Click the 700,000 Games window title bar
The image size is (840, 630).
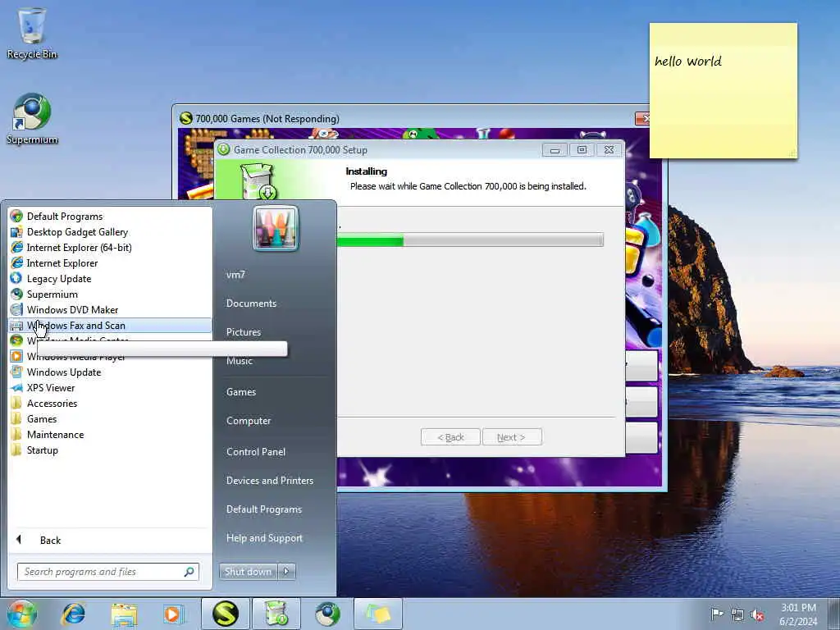[x=407, y=118]
